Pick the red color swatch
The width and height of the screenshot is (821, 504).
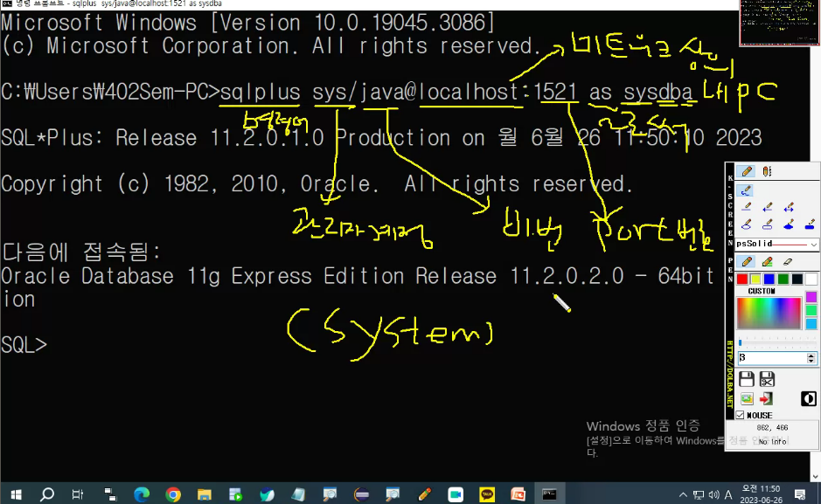(742, 279)
